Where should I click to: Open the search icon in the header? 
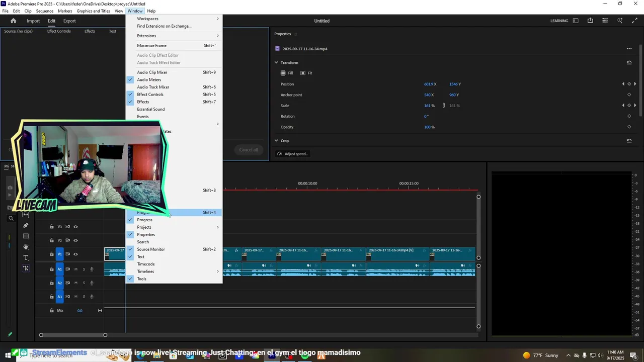(x=620, y=21)
